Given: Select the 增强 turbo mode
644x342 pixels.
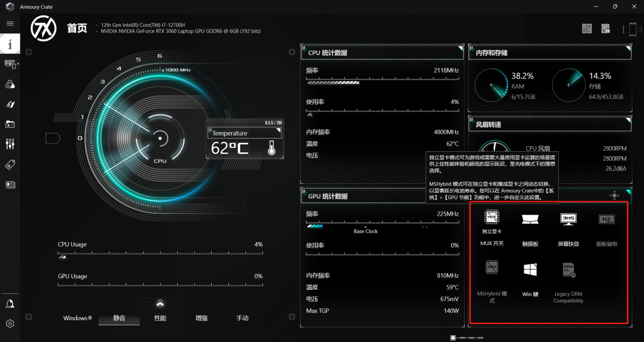Looking at the screenshot, I should [x=201, y=318].
